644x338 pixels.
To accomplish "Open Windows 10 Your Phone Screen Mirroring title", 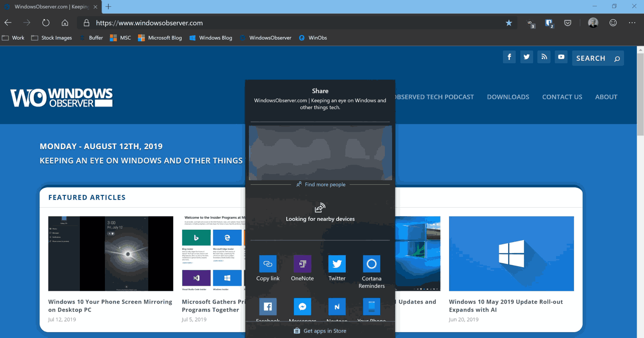I will 110,306.
